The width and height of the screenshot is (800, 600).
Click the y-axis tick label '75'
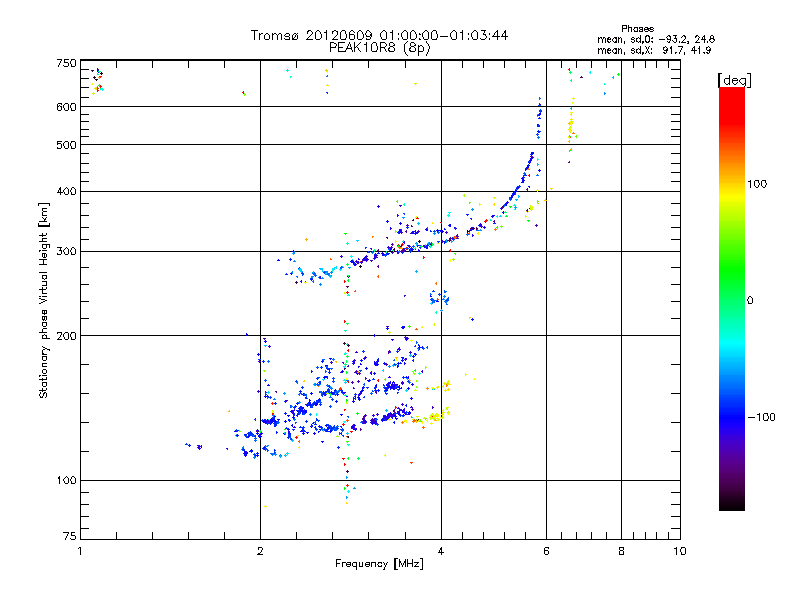[x=70, y=536]
